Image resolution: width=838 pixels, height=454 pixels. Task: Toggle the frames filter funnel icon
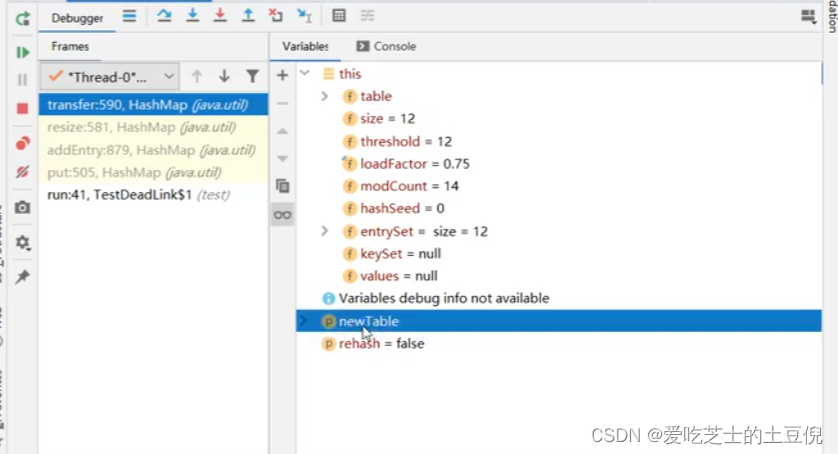(x=252, y=76)
